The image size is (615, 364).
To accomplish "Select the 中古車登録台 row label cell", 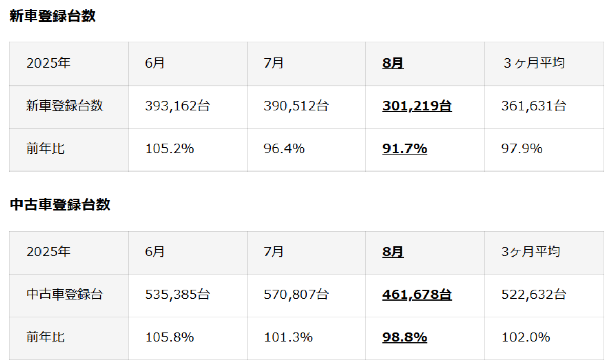I will pos(69,295).
